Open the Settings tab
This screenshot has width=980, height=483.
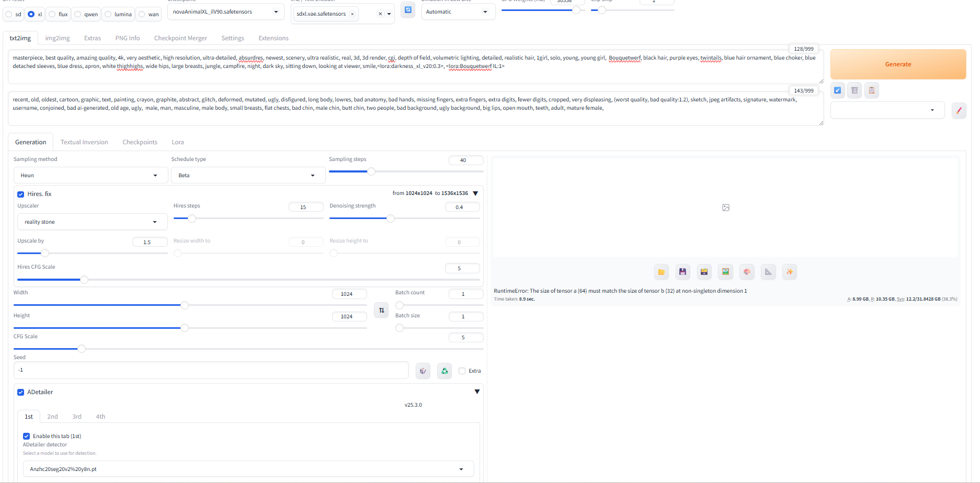coord(233,38)
